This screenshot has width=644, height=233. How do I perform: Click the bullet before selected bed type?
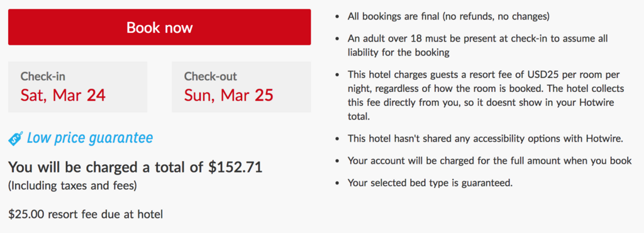pyautogui.click(x=338, y=183)
